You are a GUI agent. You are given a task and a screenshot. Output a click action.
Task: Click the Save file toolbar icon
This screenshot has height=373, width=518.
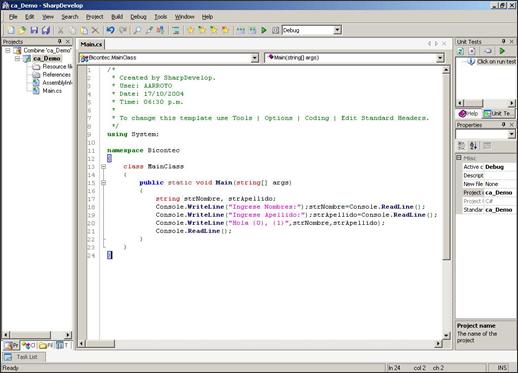[34, 30]
